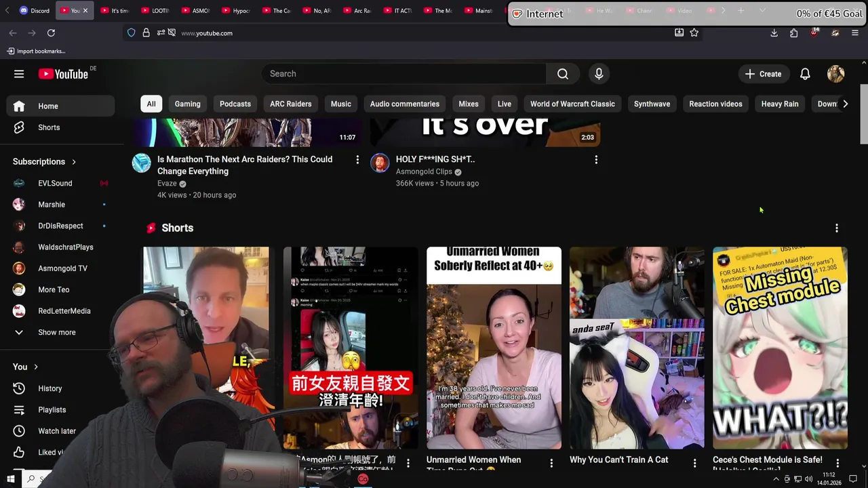Open the Shorts shelf options menu
This screenshot has width=868, height=488.
click(x=836, y=228)
